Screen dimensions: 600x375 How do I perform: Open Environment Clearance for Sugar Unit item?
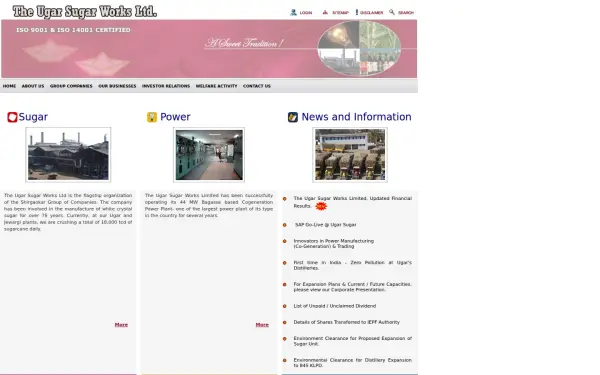pyautogui.click(x=352, y=341)
